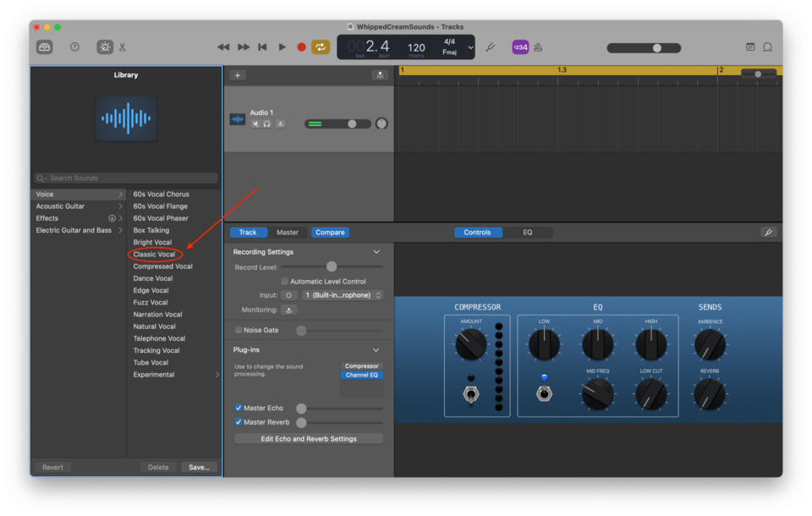Enable input monitoring on the Audio 1 track header
This screenshot has width=812, height=516.
coord(280,124)
